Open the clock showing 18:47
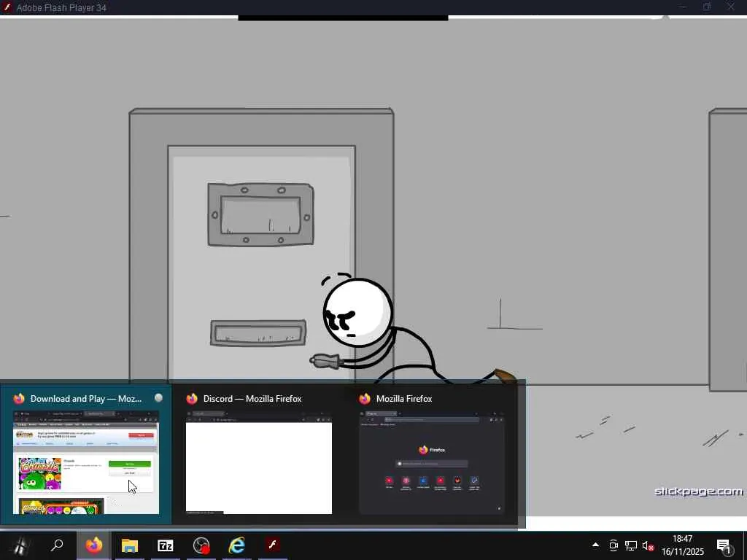 (683, 539)
